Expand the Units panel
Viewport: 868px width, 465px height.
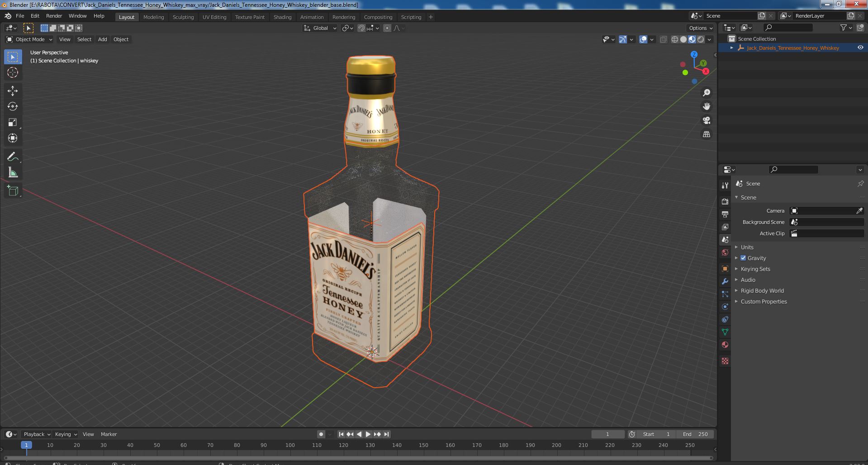747,247
